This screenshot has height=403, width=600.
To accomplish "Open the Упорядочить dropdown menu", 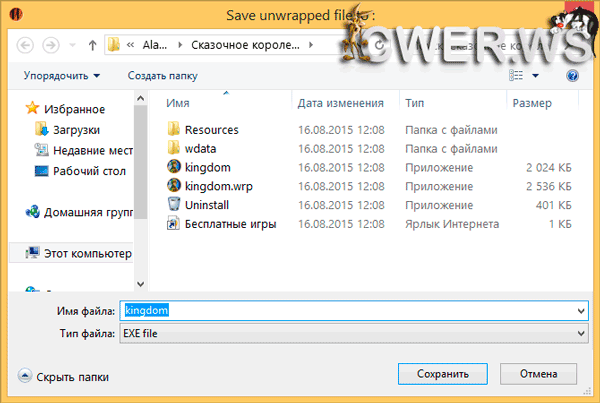I will tap(61, 76).
